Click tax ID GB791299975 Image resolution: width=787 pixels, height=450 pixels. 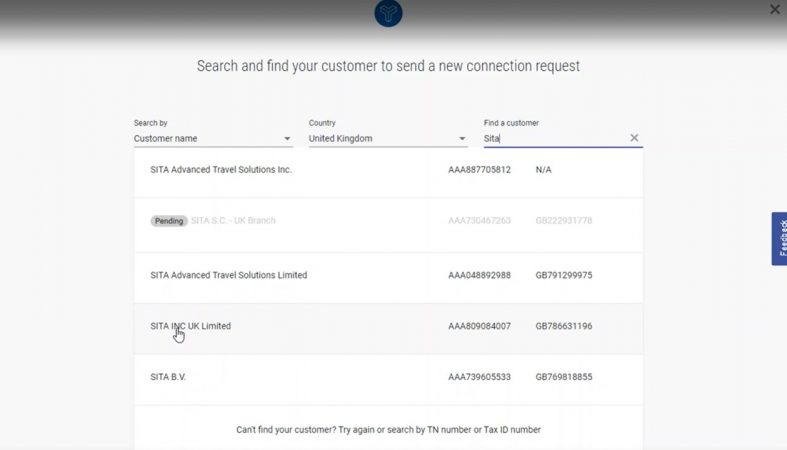564,275
